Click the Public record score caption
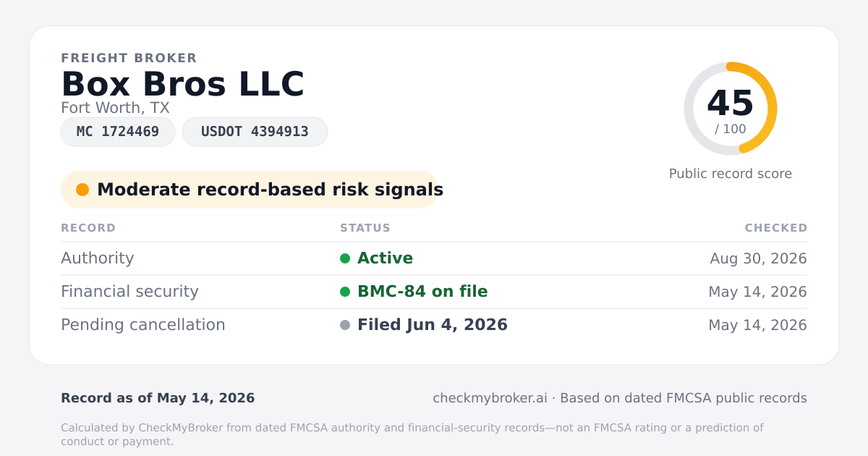Viewport: 868px width, 456px height. click(731, 174)
